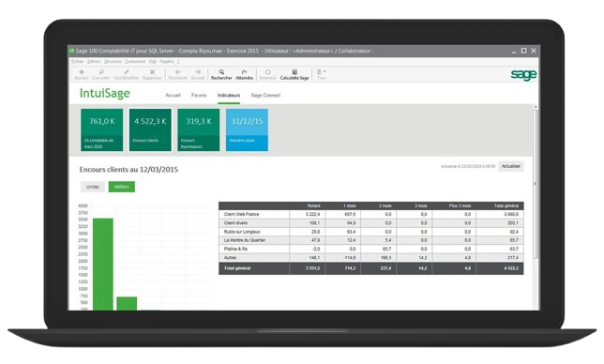This screenshot has width=604, height=364.
Task: Select the Indicateurs tab
Action: [229, 95]
